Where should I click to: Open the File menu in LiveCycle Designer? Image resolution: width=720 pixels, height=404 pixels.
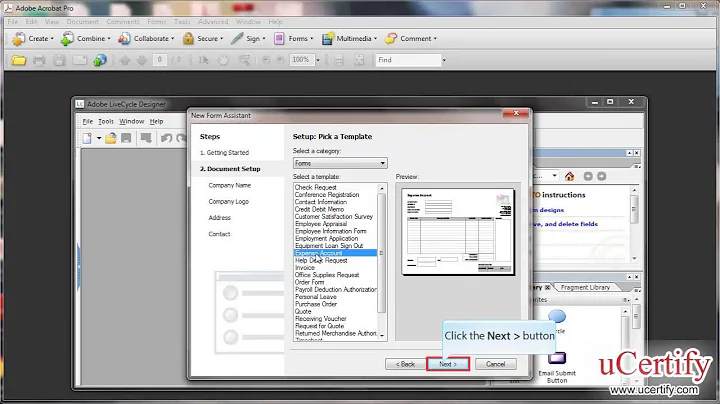click(87, 121)
